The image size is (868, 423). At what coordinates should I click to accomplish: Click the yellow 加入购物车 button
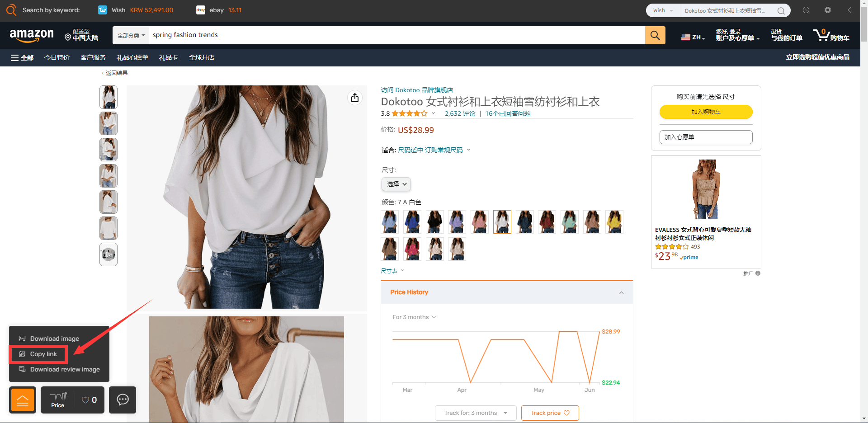coord(706,112)
